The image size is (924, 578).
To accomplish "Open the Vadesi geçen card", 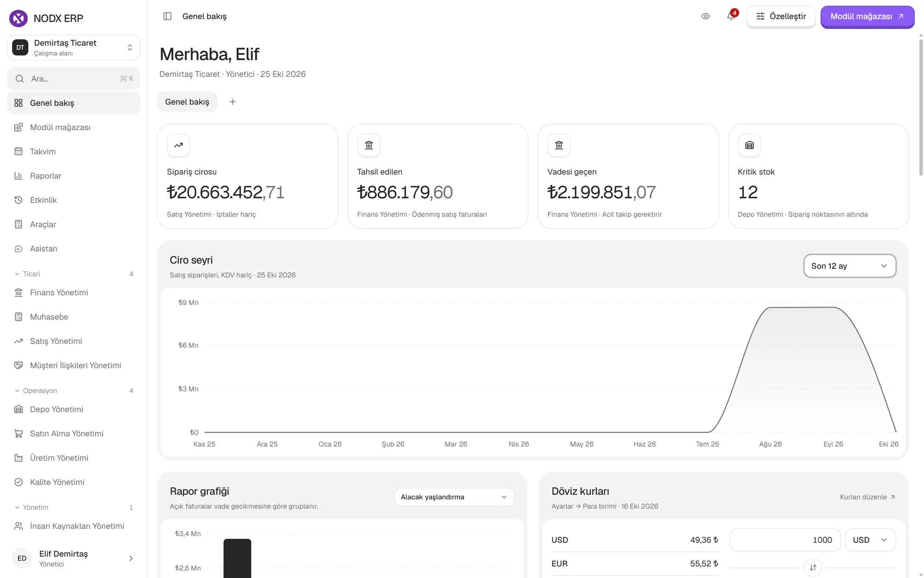I will 628,176.
